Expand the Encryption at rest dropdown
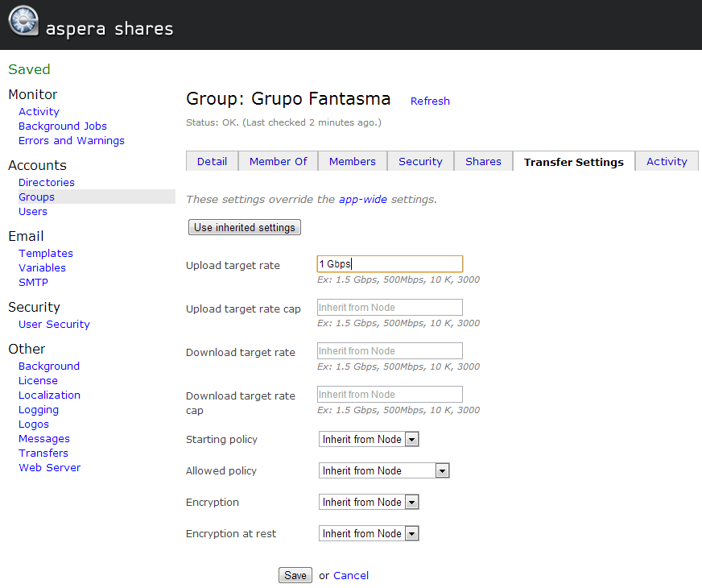 (369, 533)
